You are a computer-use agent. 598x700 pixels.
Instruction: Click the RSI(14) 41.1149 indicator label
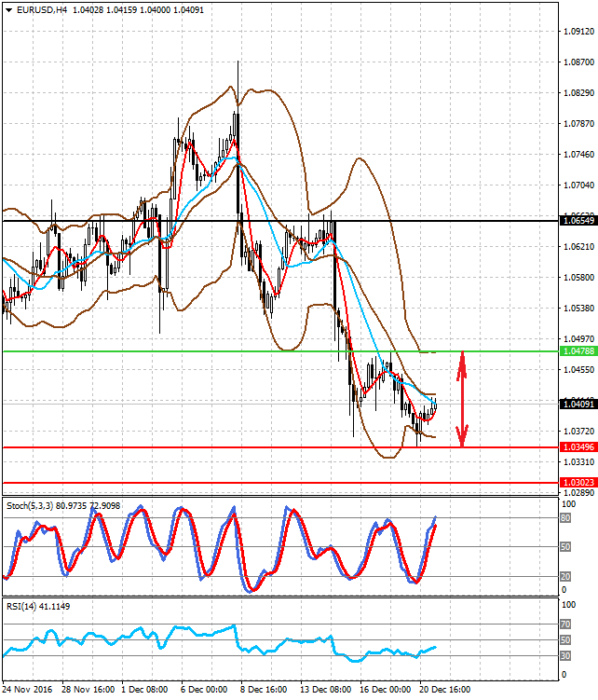coord(38,606)
